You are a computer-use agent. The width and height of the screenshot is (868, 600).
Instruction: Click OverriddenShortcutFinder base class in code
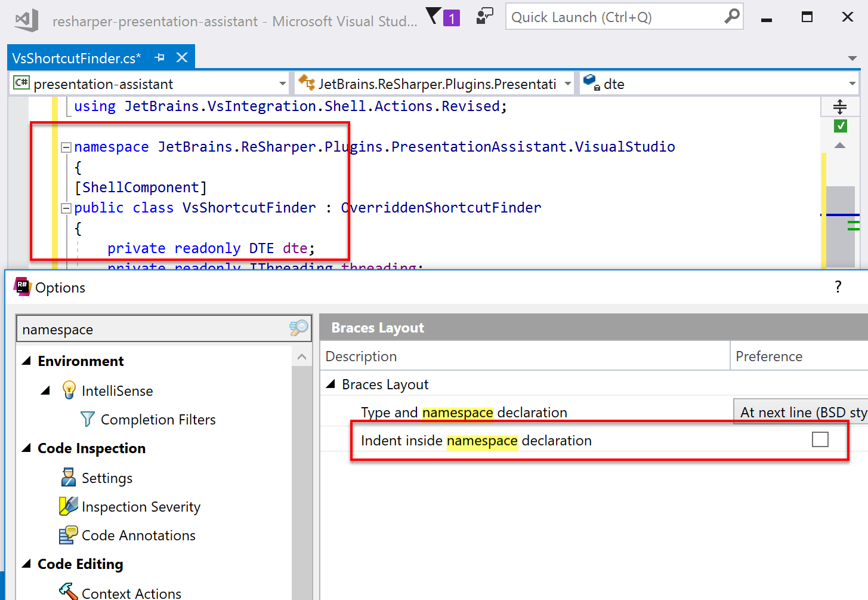coord(441,208)
